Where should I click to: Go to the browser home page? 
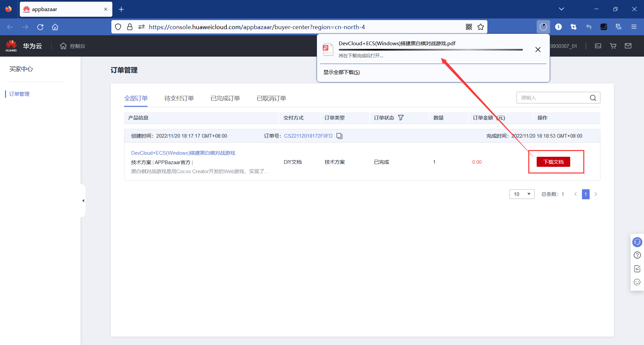(55, 27)
